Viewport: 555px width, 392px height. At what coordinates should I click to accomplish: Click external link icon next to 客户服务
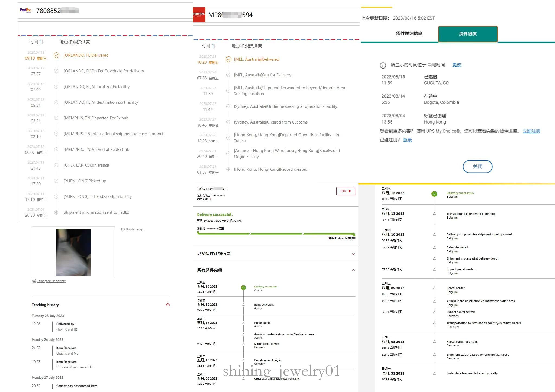(x=210, y=199)
